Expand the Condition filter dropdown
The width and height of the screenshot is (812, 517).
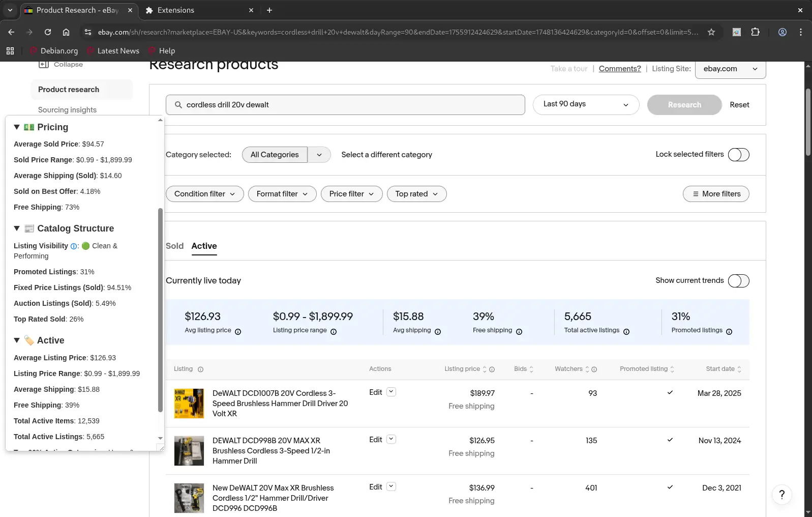click(204, 194)
